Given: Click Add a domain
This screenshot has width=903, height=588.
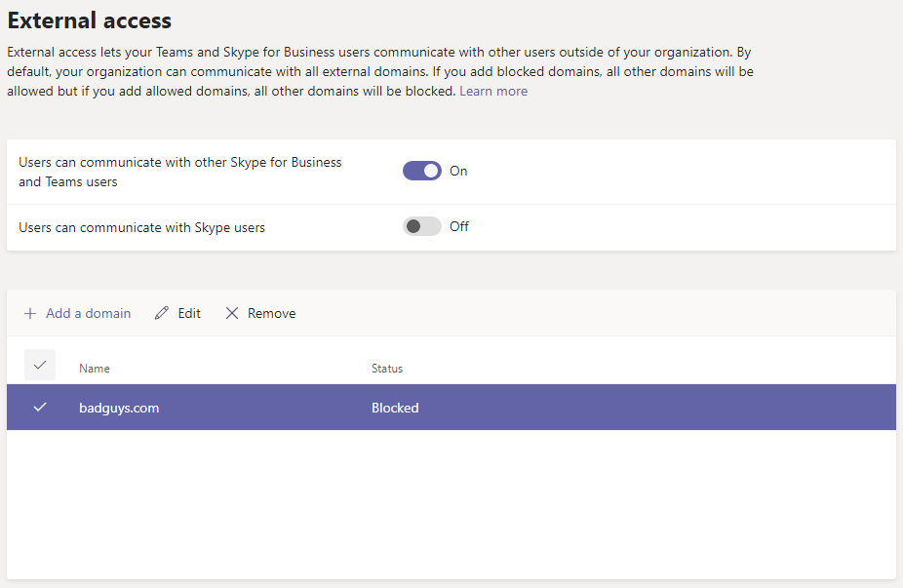Looking at the screenshot, I should click(x=88, y=313).
